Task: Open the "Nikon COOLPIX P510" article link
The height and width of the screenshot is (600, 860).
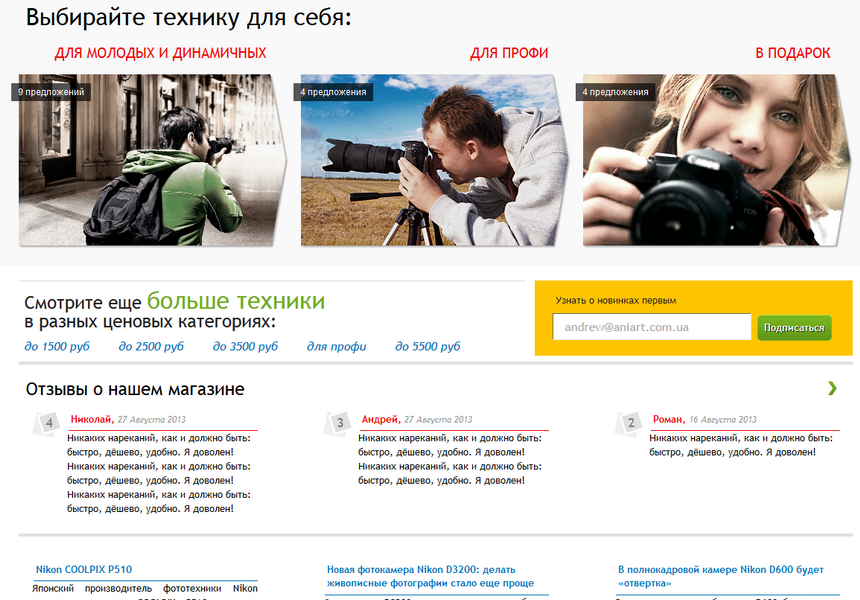Action: coord(84,569)
